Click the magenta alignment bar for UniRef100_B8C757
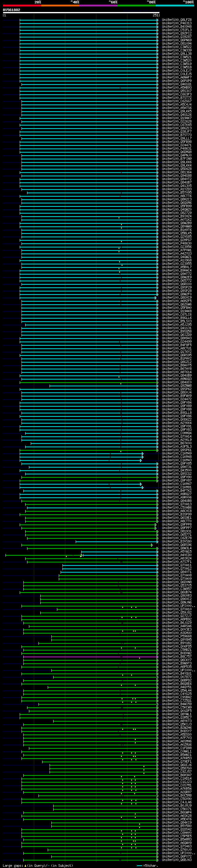The width and height of the screenshot is (197, 868). [x=90, y=657]
